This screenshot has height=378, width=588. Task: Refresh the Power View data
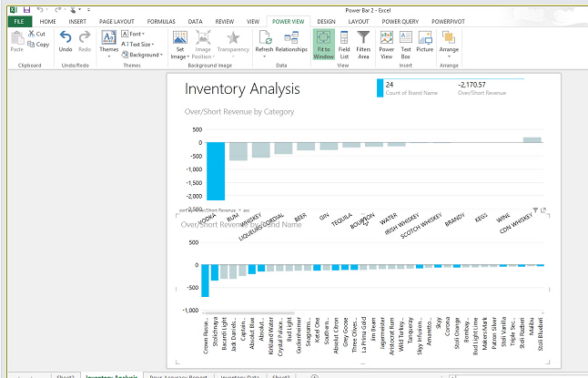click(x=264, y=45)
